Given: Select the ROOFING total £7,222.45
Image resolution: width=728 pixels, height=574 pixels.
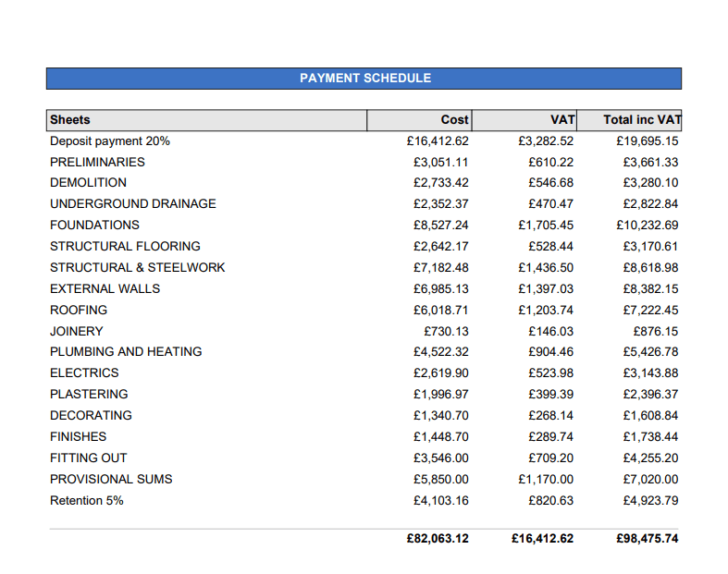Looking at the screenshot, I should pyautogui.click(x=650, y=310).
